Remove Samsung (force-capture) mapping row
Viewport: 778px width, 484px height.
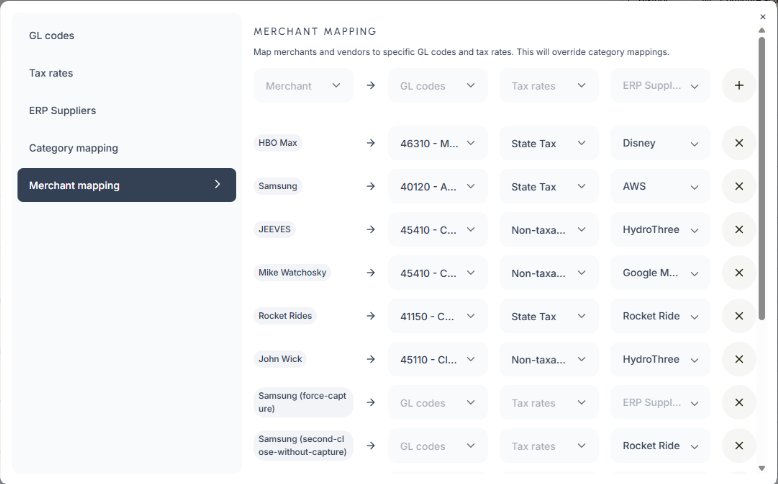click(x=739, y=403)
